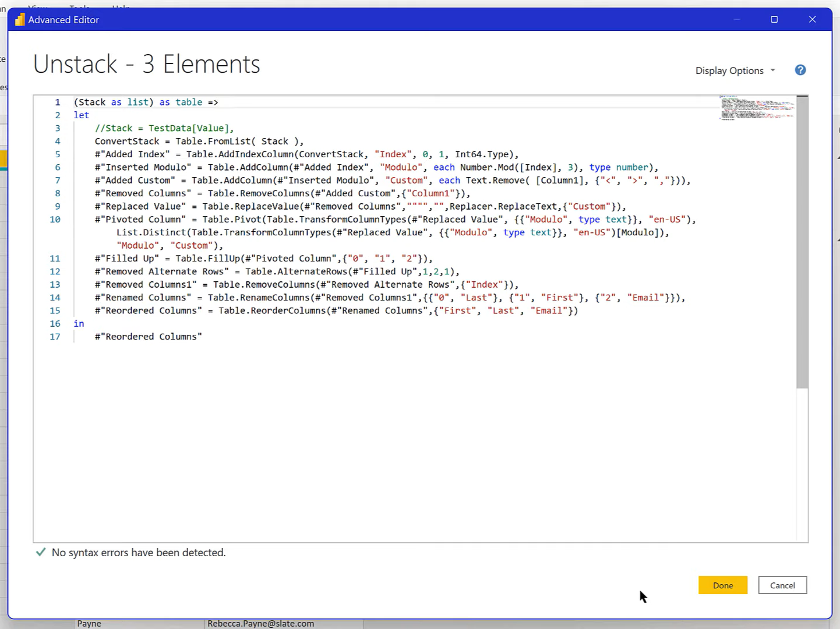
Task: Click the 'let' keyword on line 2
Action: pos(82,115)
